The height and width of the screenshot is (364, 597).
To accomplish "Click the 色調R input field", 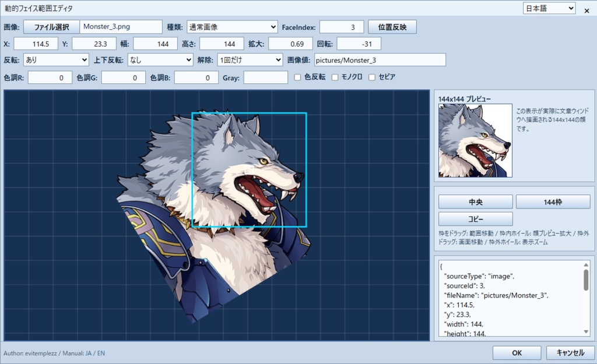I will (x=50, y=77).
